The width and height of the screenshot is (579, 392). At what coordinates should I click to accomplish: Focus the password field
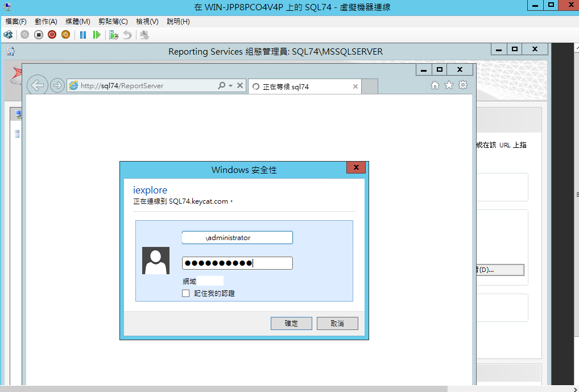[x=237, y=263]
